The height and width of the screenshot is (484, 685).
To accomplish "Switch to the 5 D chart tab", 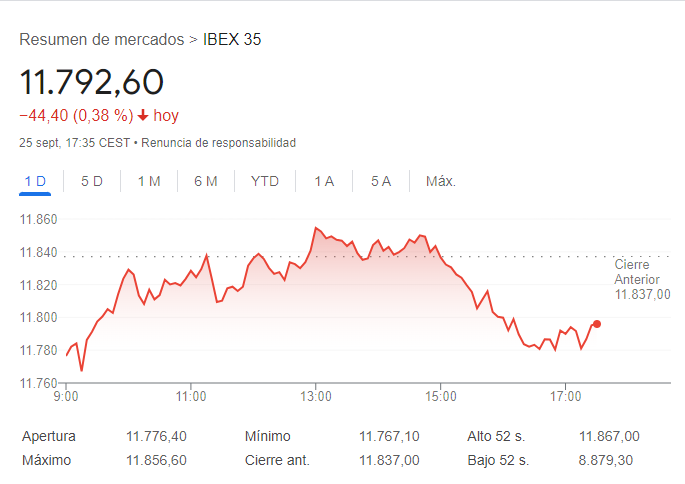I will click(x=92, y=181).
